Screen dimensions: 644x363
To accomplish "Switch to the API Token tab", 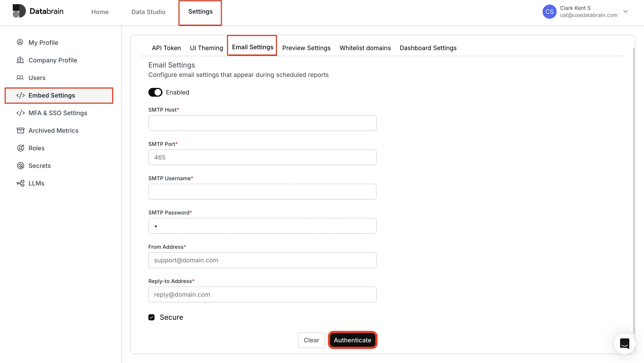I will (166, 48).
